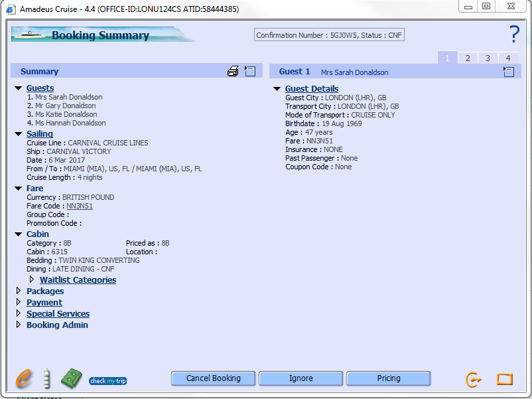The image size is (532, 399).
Task: Switch to guest tab 2
Action: pos(468,58)
